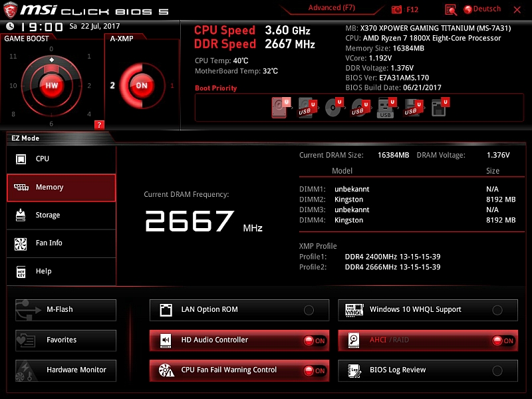The image size is (532, 399).
Task: Enable Windows 10 WHQL Support toggle
Action: pos(497,310)
